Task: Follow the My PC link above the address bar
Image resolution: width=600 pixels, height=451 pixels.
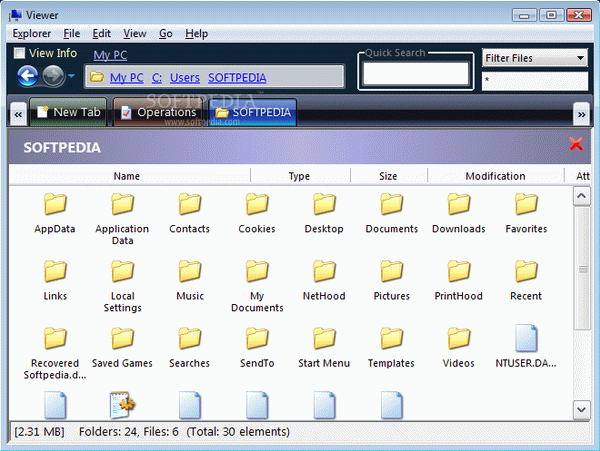Action: click(110, 55)
